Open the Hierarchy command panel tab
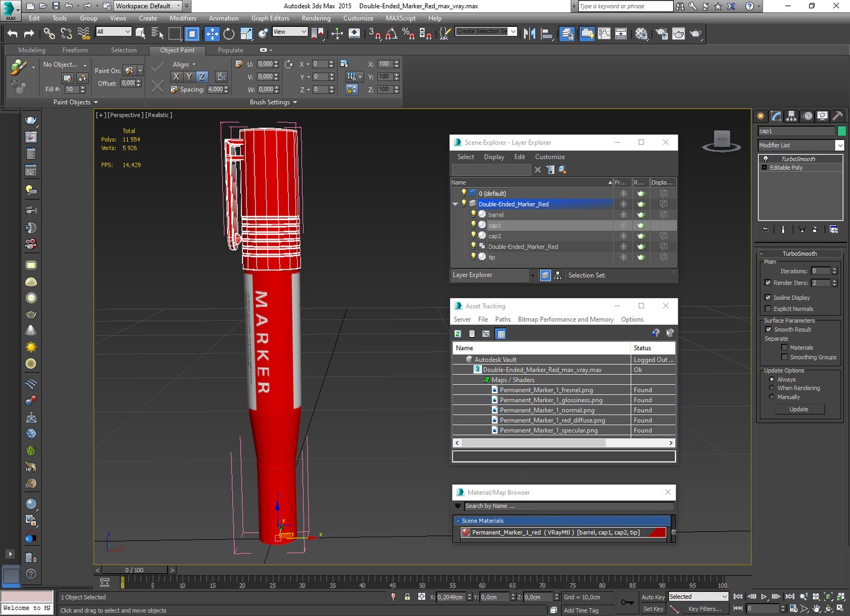Image resolution: width=850 pixels, height=616 pixels. pyautogui.click(x=791, y=116)
